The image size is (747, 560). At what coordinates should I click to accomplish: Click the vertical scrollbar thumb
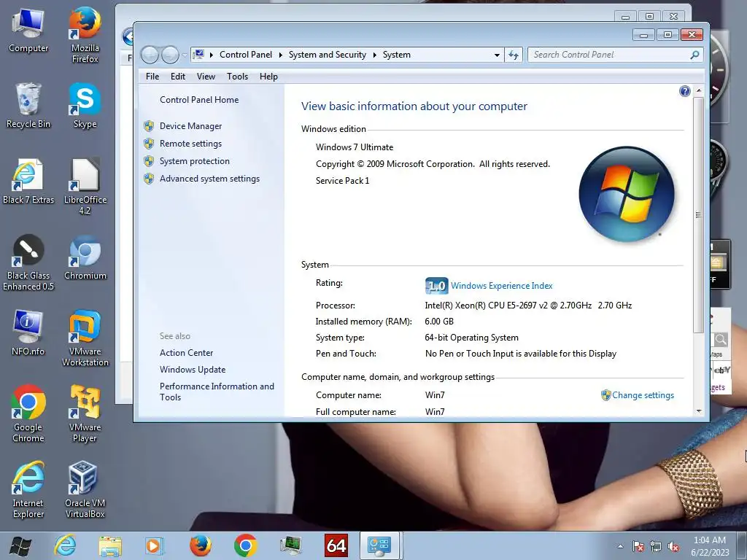(698, 215)
